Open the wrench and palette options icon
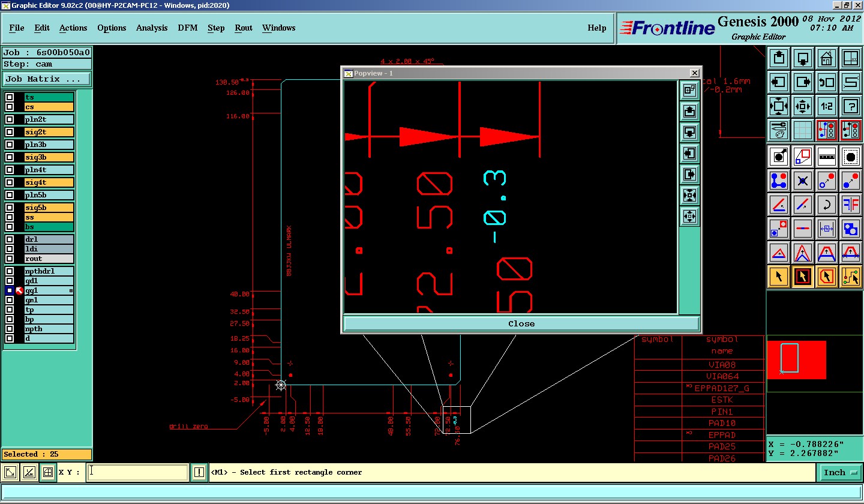 tap(779, 130)
